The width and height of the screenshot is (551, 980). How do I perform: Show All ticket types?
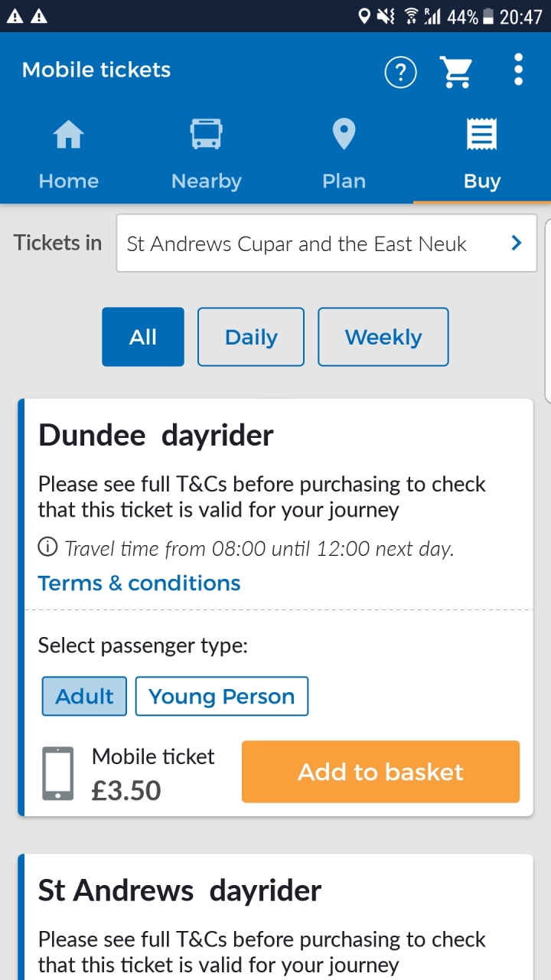point(143,337)
